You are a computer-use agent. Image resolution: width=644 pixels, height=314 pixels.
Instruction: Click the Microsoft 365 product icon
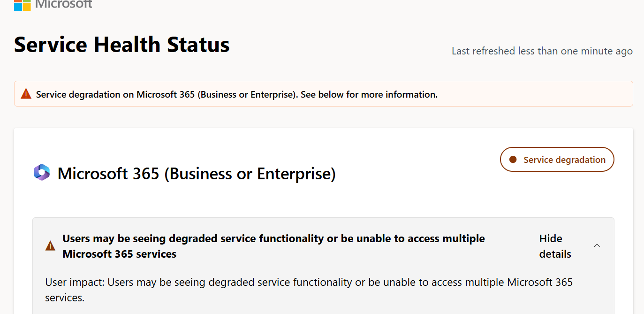[42, 173]
